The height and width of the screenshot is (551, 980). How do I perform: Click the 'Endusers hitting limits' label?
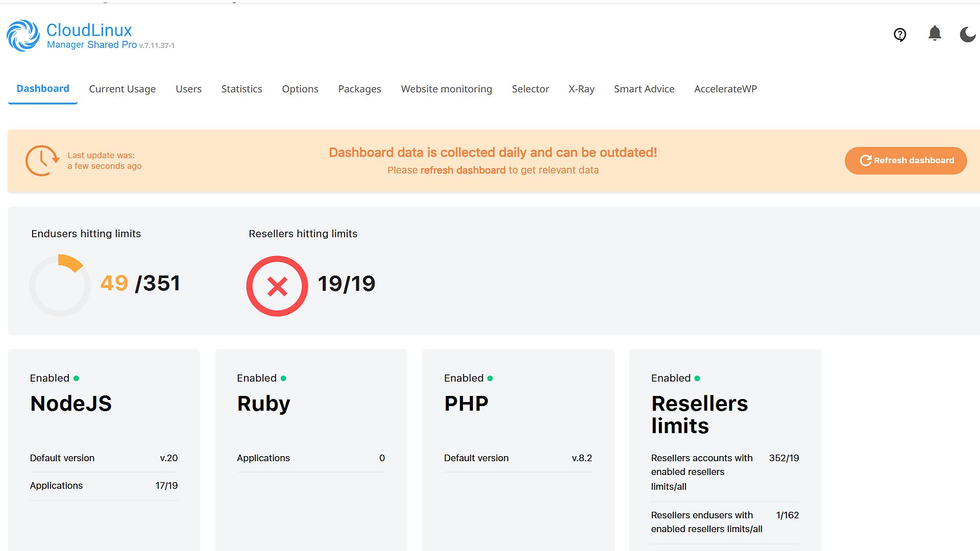pyautogui.click(x=86, y=234)
